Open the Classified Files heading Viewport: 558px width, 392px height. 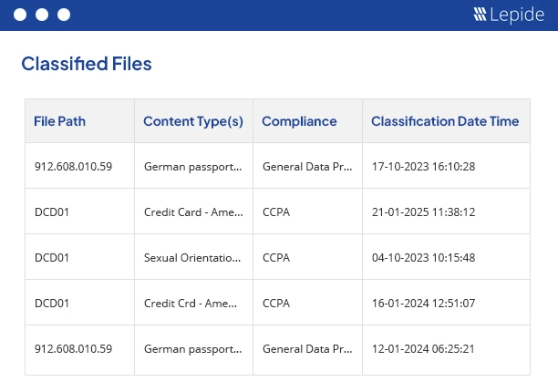[87, 64]
